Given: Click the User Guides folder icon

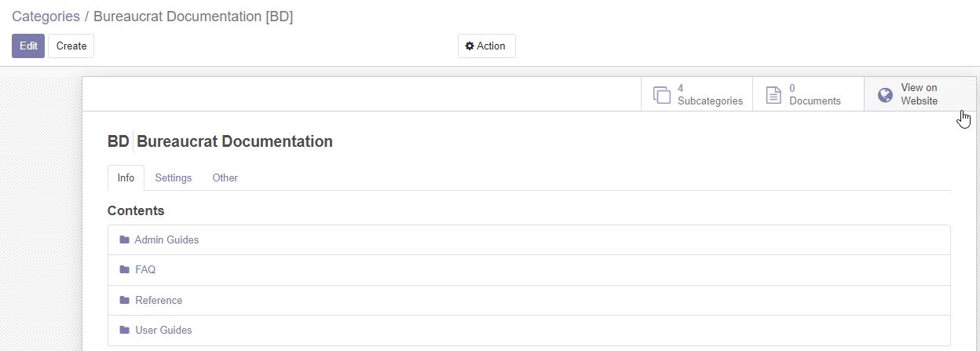Looking at the screenshot, I should [x=124, y=330].
